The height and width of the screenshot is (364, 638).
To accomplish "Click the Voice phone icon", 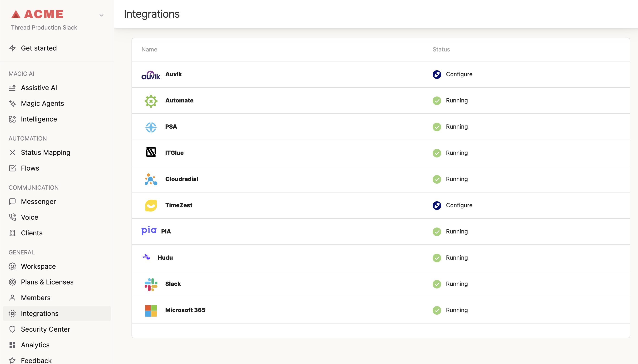I will tap(12, 217).
